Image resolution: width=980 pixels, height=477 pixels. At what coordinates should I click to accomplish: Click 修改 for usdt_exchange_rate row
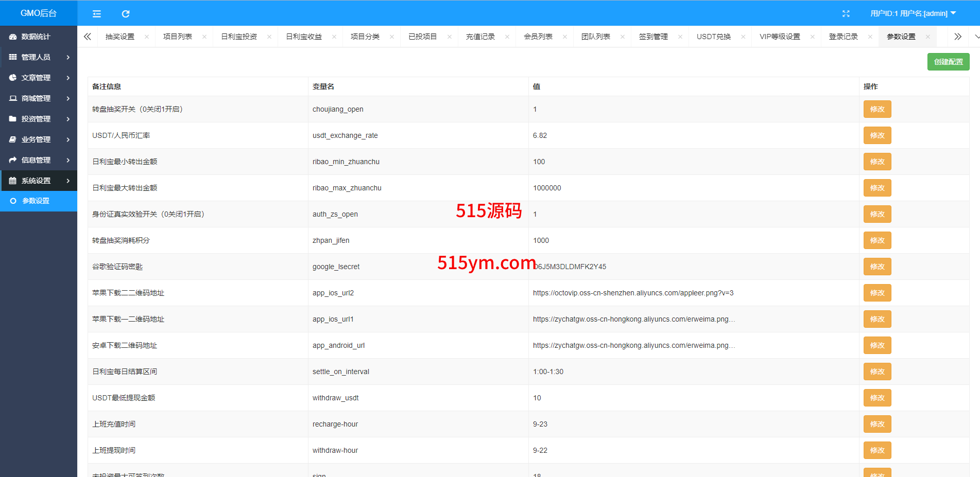877,135
